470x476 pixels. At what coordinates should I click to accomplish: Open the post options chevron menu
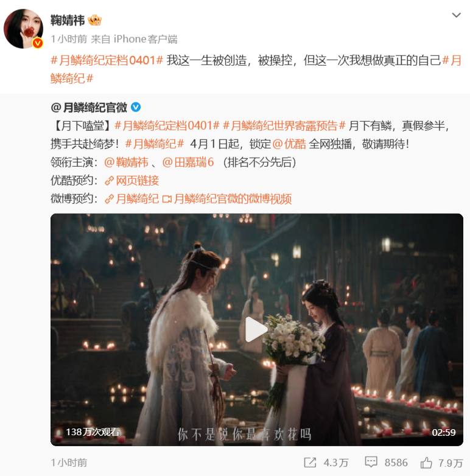[x=457, y=15]
